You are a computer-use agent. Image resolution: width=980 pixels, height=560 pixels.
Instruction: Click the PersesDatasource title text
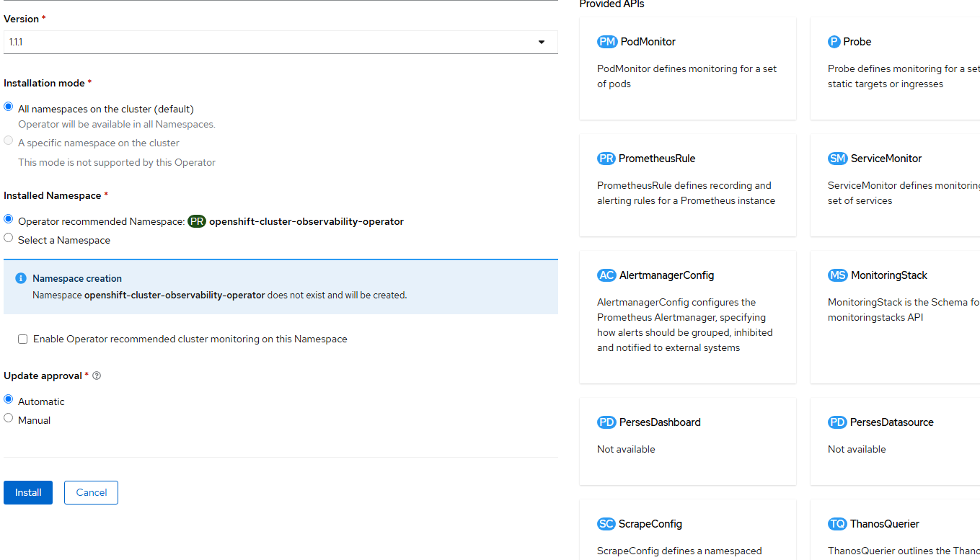(892, 422)
